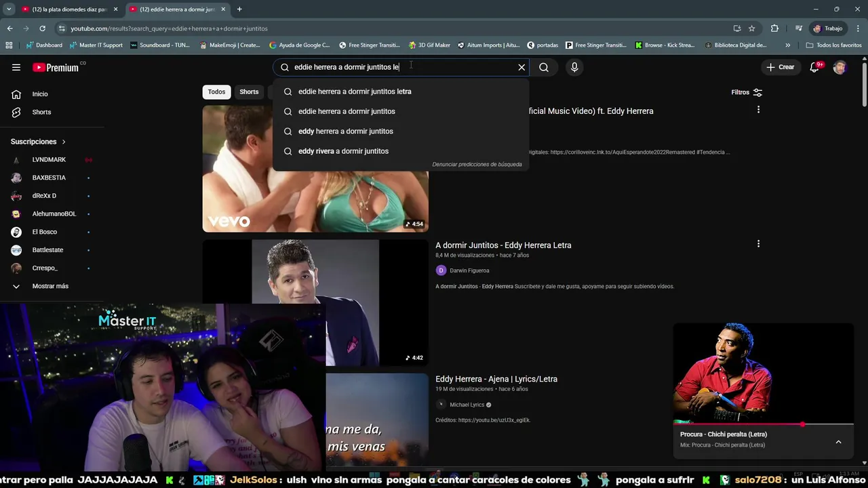
Task: Start voice search with the microphone
Action: pyautogui.click(x=574, y=67)
